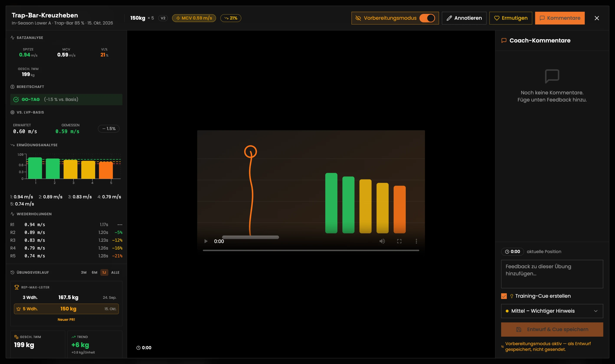Click the Trend +6 kg card
This screenshot has width=615, height=364.
pos(95,344)
